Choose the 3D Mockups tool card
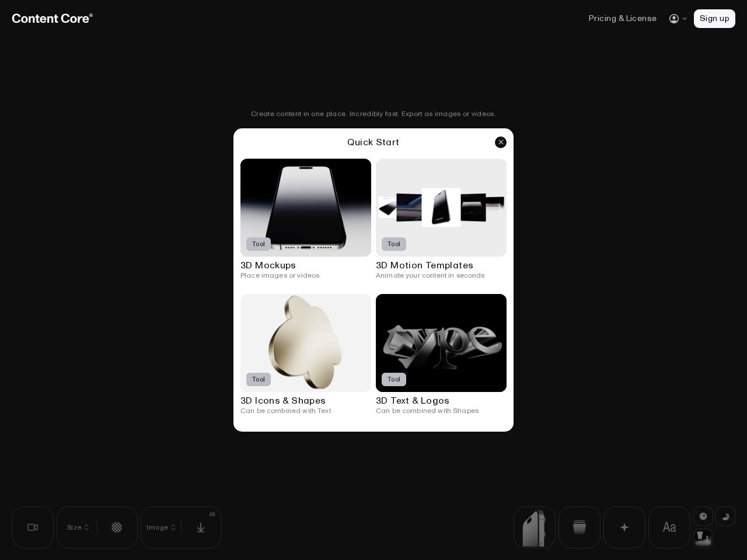This screenshot has height=560, width=747. [x=306, y=219]
